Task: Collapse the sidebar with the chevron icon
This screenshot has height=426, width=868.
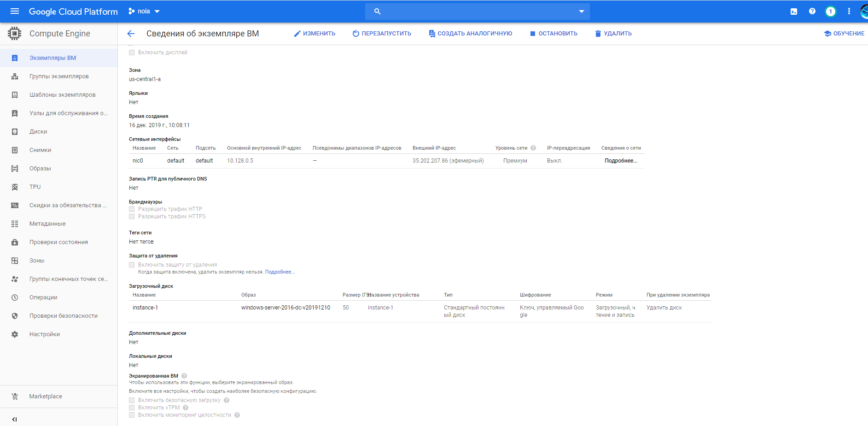Action: (x=14, y=419)
